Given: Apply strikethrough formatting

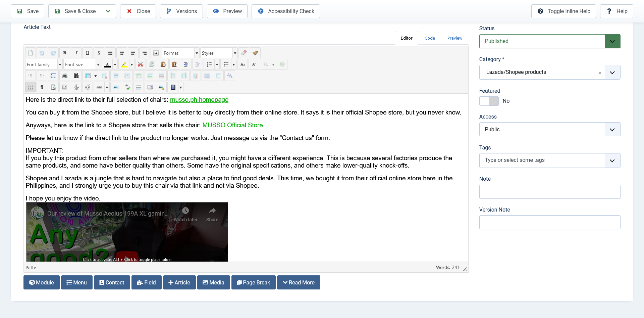Looking at the screenshot, I should point(99,53).
